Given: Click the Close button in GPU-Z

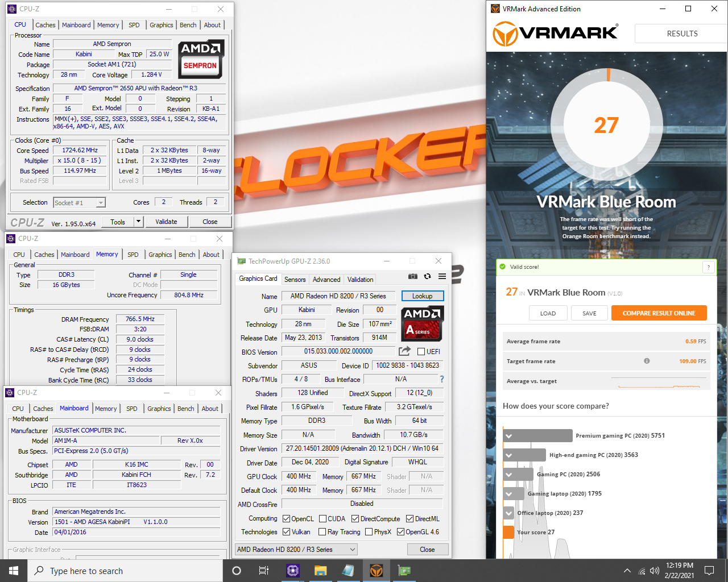Looking at the screenshot, I should click(x=427, y=550).
